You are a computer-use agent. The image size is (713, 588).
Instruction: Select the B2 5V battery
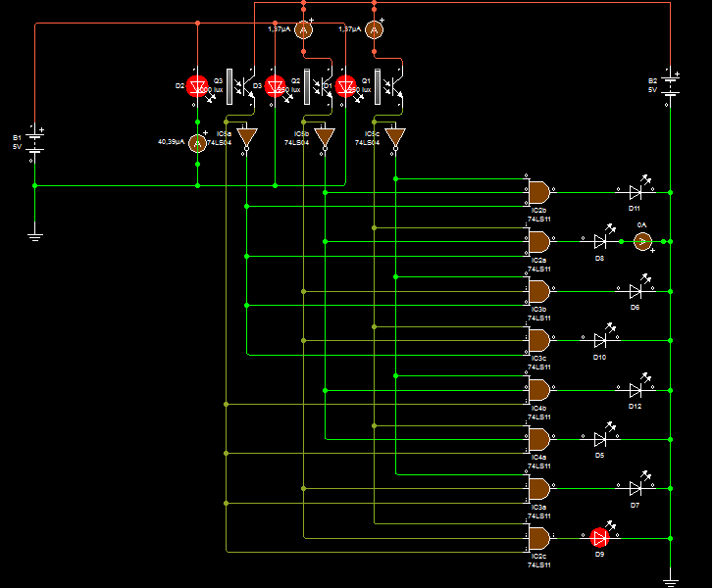[670, 86]
